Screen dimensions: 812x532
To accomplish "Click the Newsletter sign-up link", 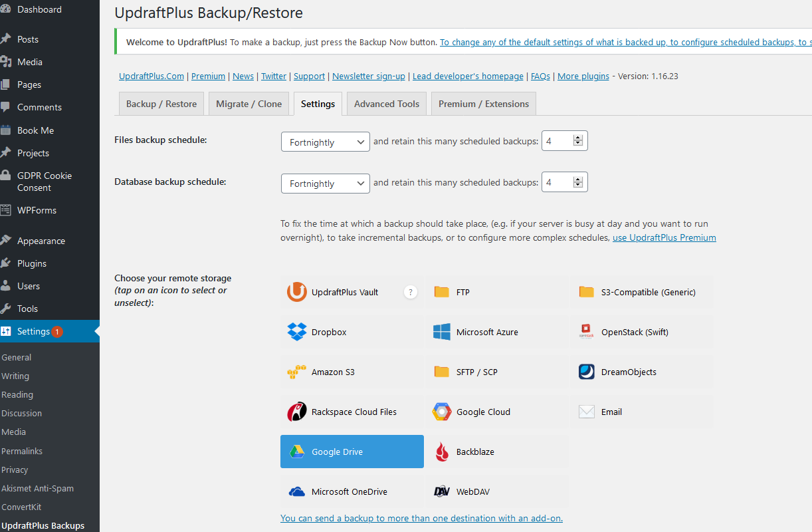I will coord(369,76).
